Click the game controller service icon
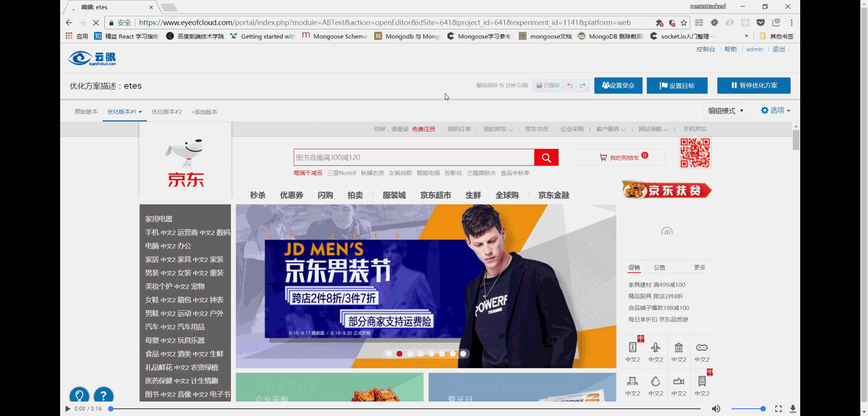Image resolution: width=868 pixels, height=416 pixels. (702, 347)
